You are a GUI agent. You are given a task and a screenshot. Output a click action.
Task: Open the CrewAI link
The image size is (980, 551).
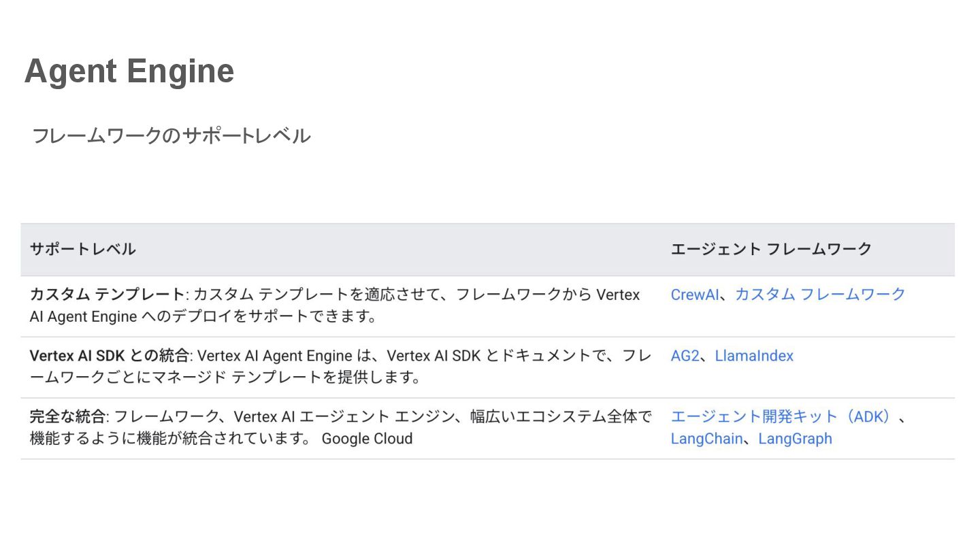[x=694, y=295]
